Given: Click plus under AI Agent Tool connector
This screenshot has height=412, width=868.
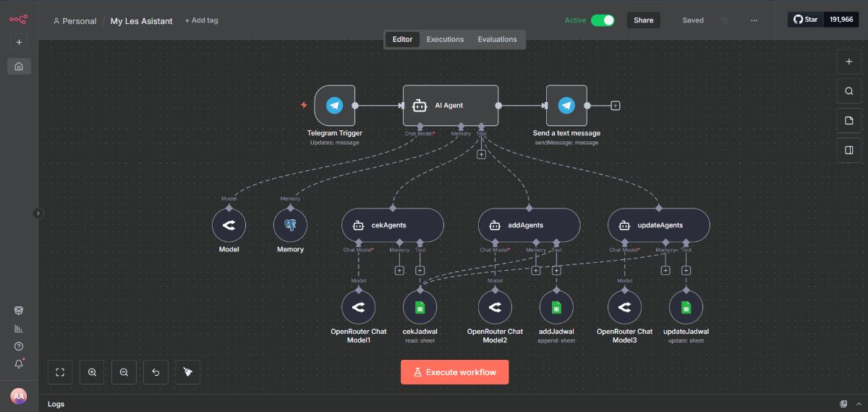Looking at the screenshot, I should 481,154.
